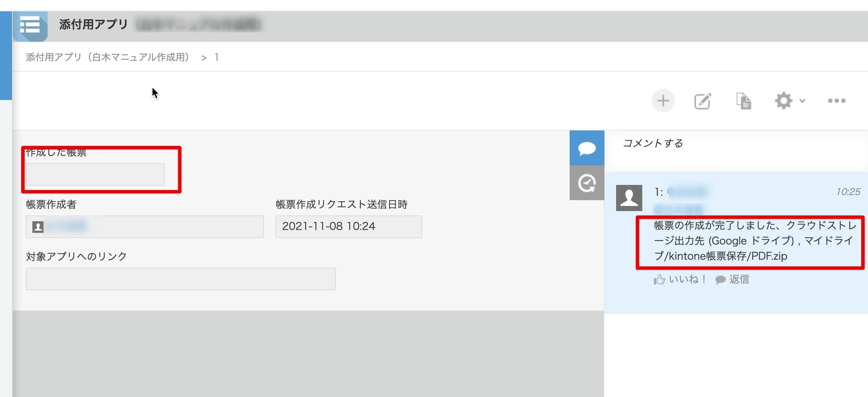Click the commenter avatar thumbnail
This screenshot has width=868, height=397.
click(629, 198)
